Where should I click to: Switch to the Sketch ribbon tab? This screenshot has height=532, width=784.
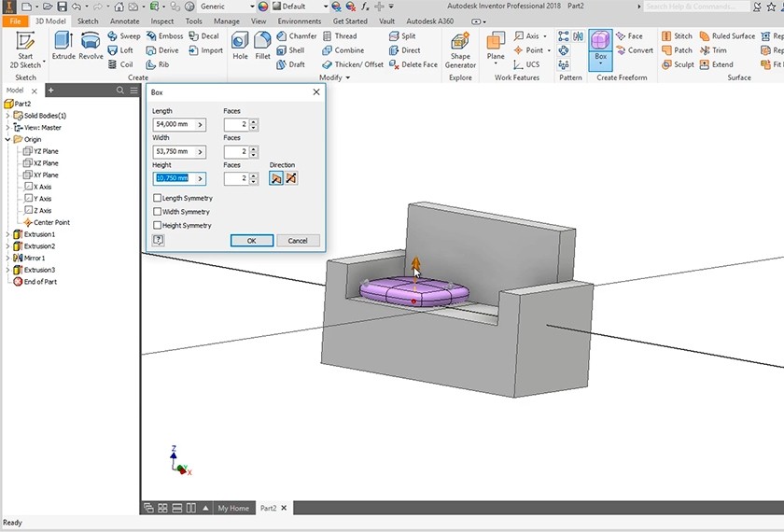click(x=88, y=21)
